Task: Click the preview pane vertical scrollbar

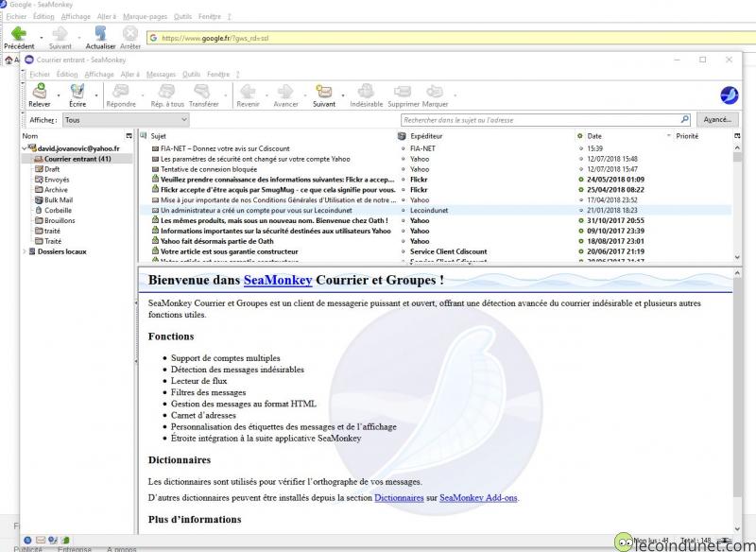Action: pos(737,400)
